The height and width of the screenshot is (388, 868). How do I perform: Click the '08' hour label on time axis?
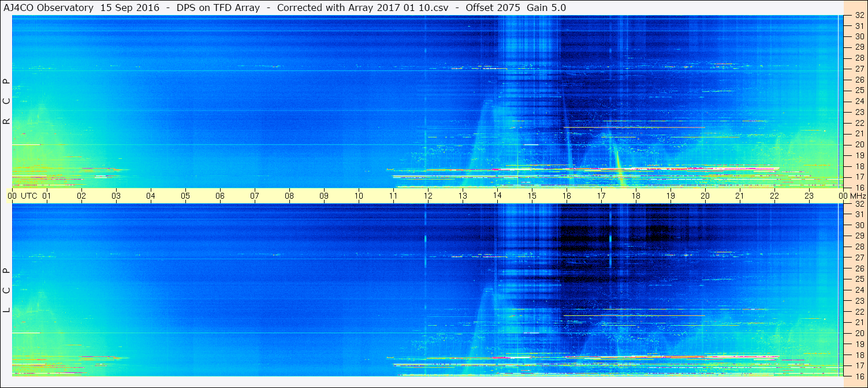coord(289,196)
